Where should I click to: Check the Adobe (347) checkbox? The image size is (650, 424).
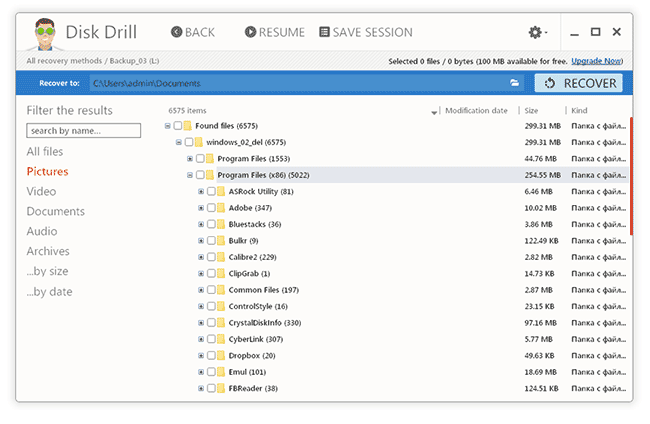pos(211,208)
